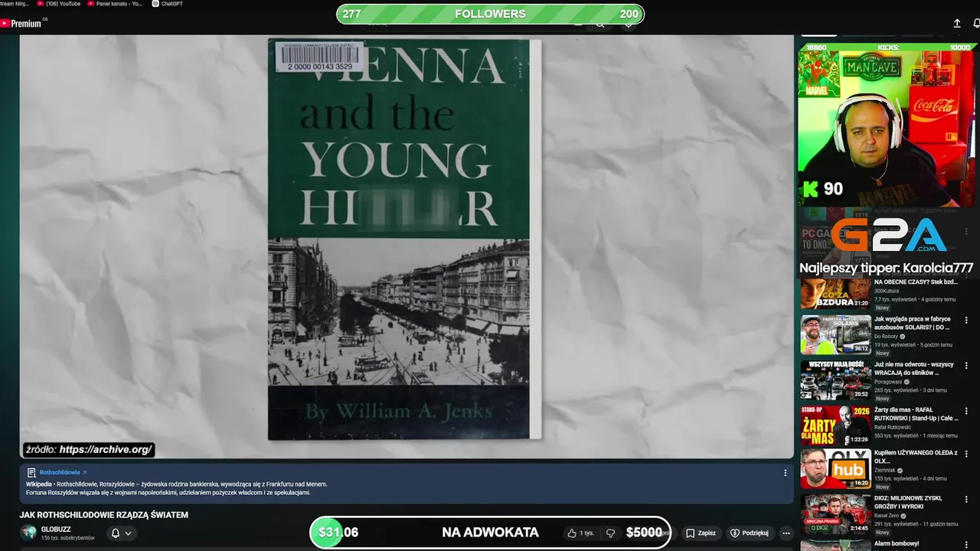Open the CO ZA BZDURA video thumbnail
980x551 pixels.
[836, 293]
